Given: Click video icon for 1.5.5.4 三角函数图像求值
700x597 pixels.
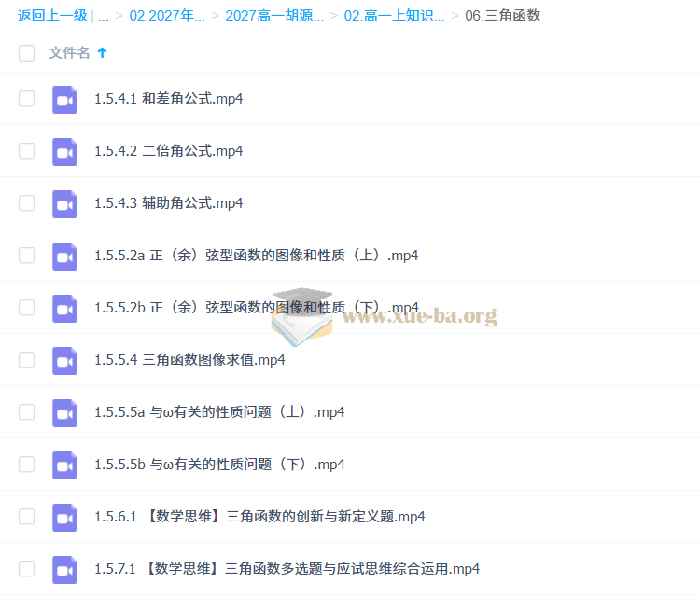Looking at the screenshot, I should 64,360.
